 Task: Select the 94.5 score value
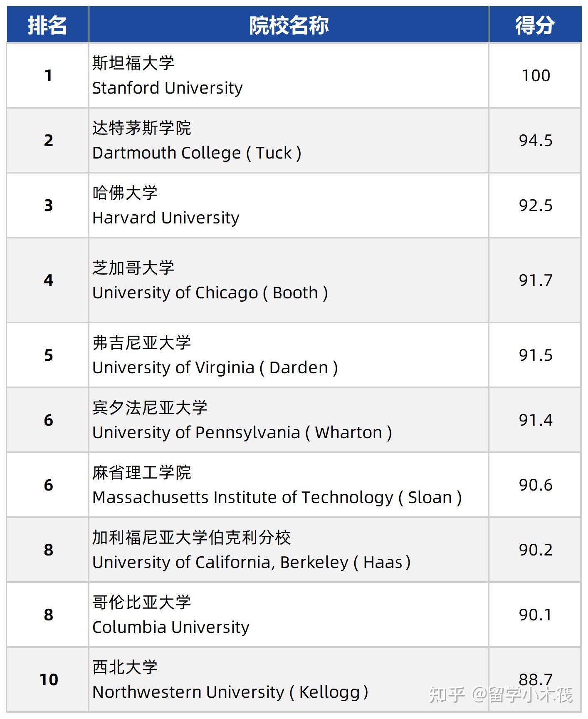pos(536,141)
